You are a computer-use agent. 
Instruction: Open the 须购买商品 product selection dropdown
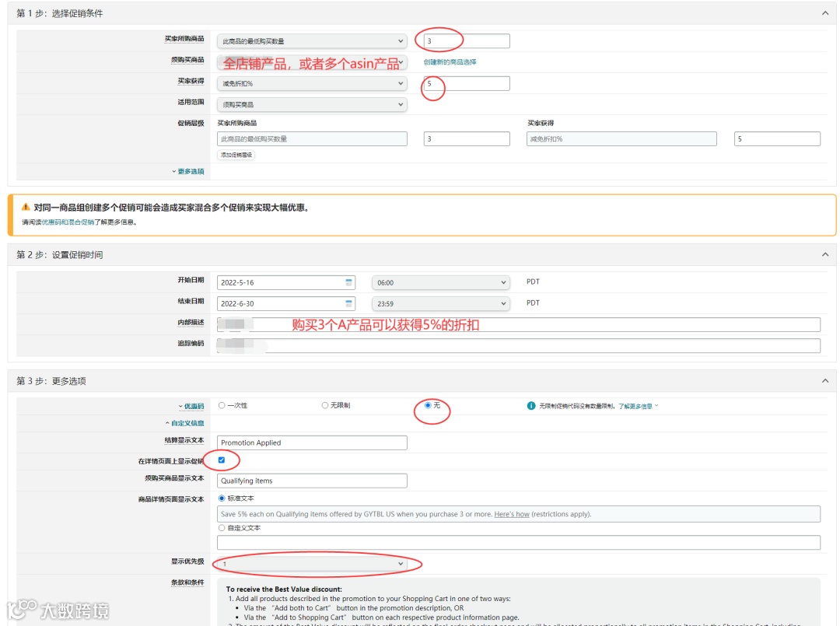pyautogui.click(x=312, y=63)
